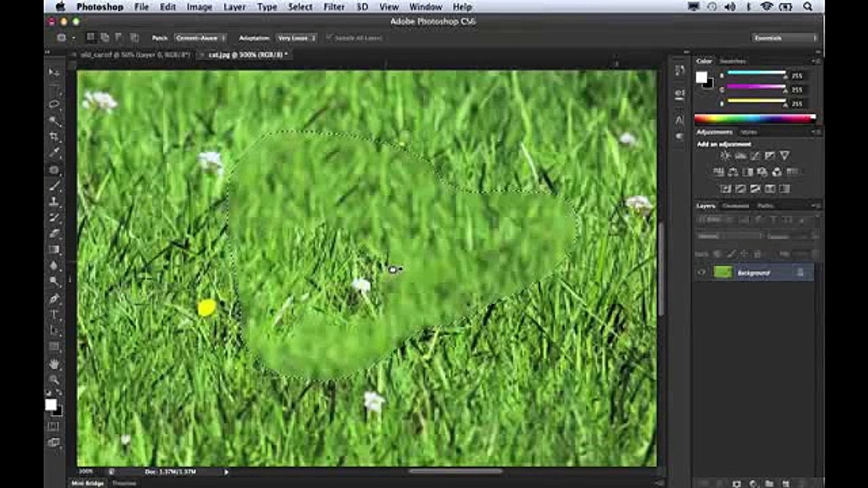Open the Apple menu
This screenshot has width=868, height=488.
pyautogui.click(x=60, y=7)
